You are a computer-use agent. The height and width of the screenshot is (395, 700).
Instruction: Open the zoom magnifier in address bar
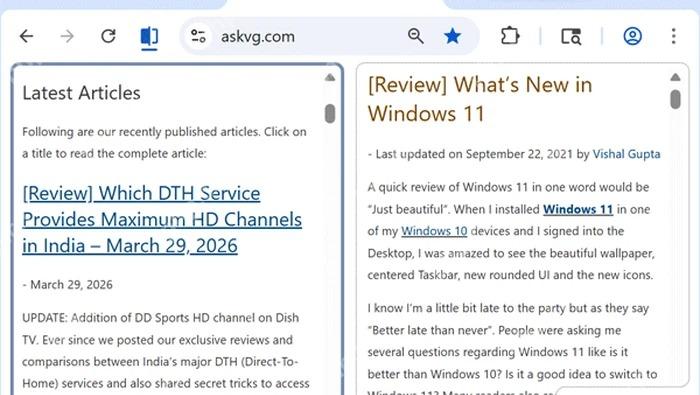click(x=416, y=36)
